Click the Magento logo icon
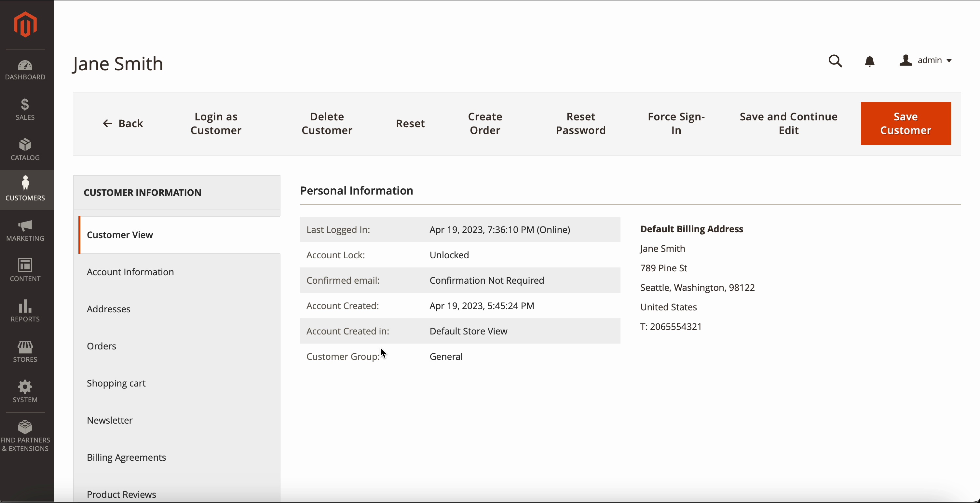Image resolution: width=980 pixels, height=503 pixels. (25, 24)
